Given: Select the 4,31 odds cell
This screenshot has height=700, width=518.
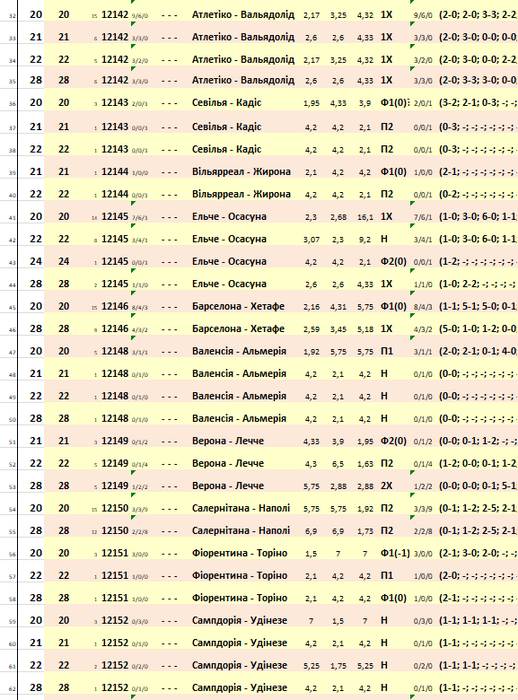Looking at the screenshot, I should [338, 307].
